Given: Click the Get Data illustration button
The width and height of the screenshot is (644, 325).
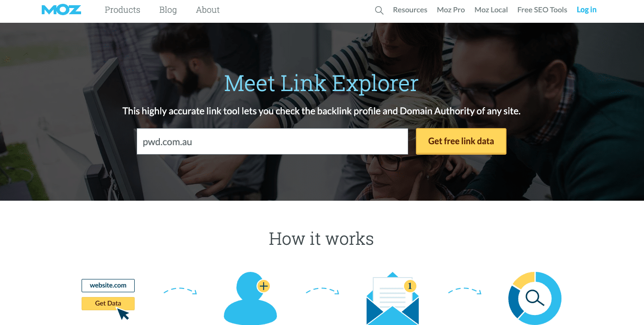Looking at the screenshot, I should tap(108, 303).
